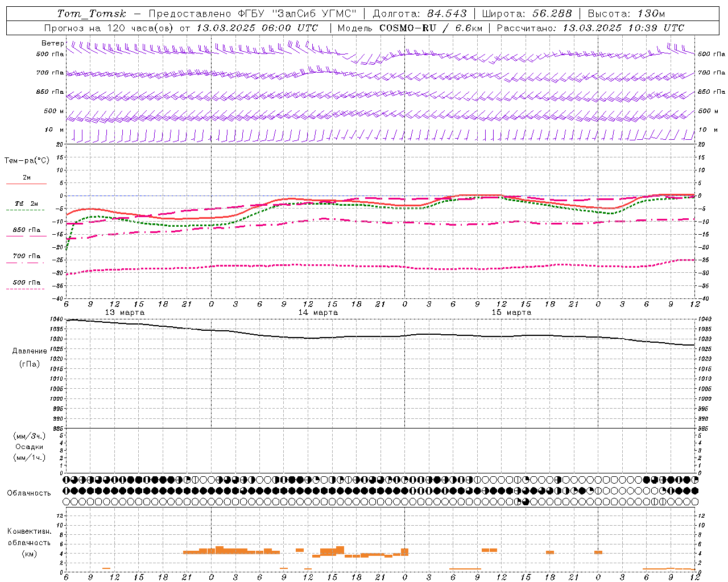
Task: Click the '700 гПа' temperature legend label
Action: click(x=27, y=256)
